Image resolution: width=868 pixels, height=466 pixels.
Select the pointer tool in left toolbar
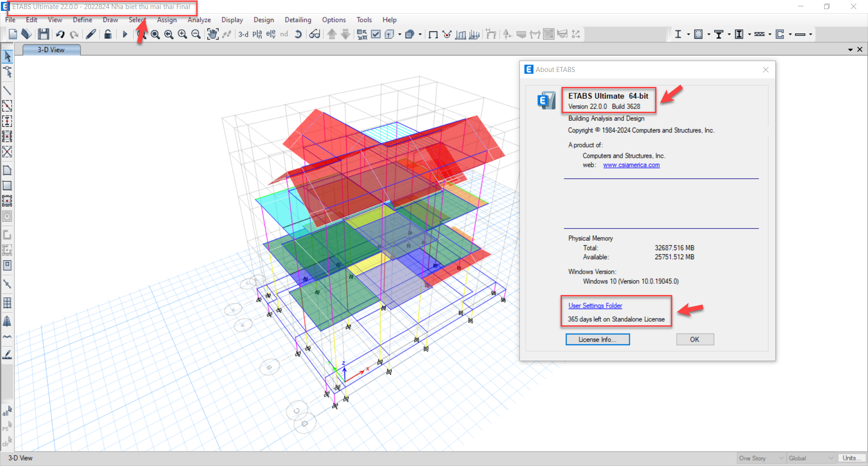pyautogui.click(x=7, y=57)
